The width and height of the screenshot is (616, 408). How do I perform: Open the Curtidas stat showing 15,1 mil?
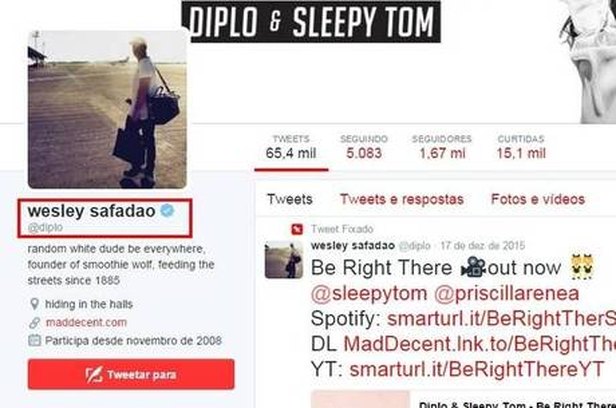click(x=521, y=147)
